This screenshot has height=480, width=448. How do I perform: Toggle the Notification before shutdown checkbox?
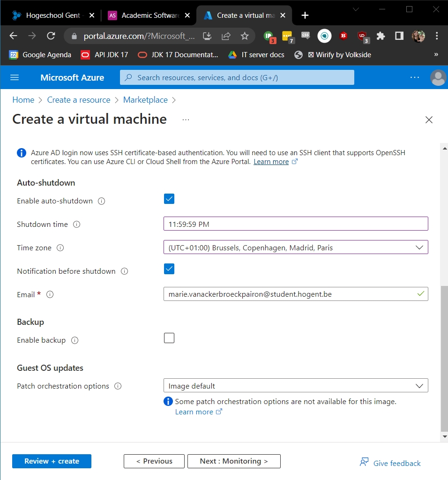coord(169,269)
